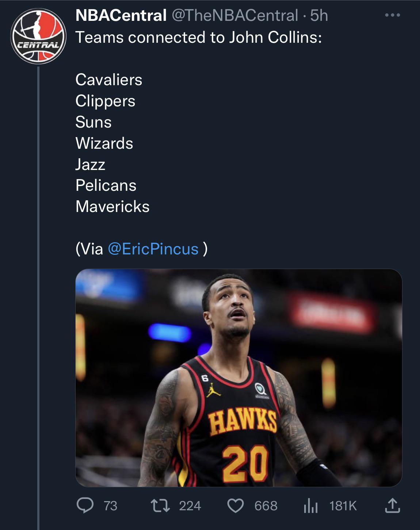Viewport: 420px width, 530px height.
Task: Open the NBACentral profile avatar
Action: click(38, 36)
